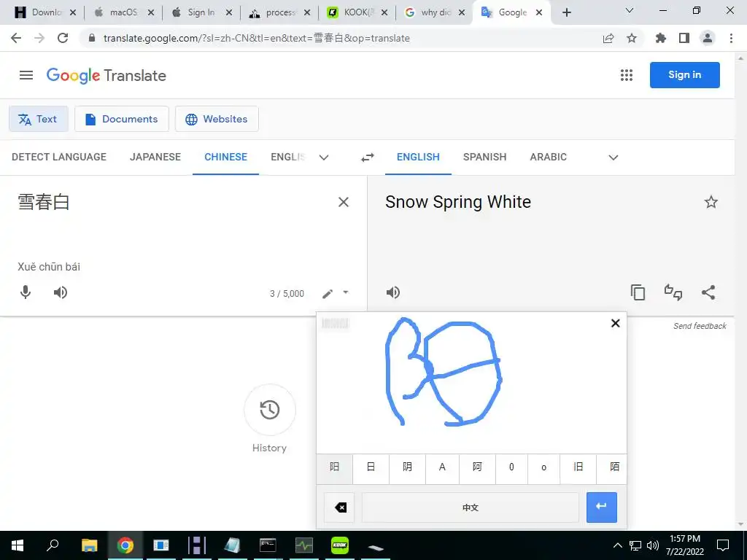
Task: Toggle the handwriting pencil input tool
Action: click(x=328, y=294)
